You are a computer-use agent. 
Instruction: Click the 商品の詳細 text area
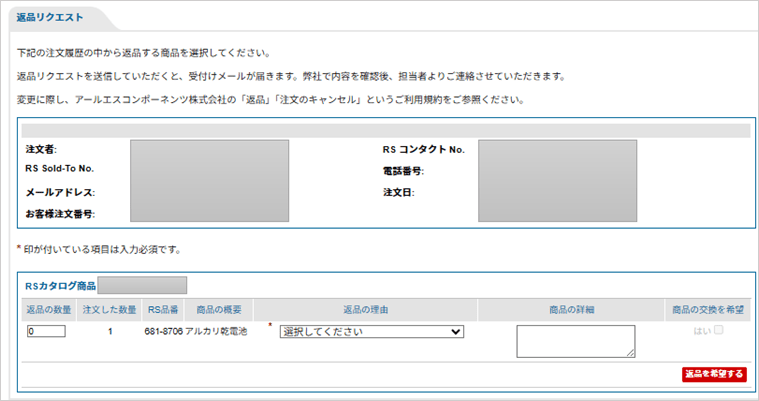pyautogui.click(x=576, y=341)
